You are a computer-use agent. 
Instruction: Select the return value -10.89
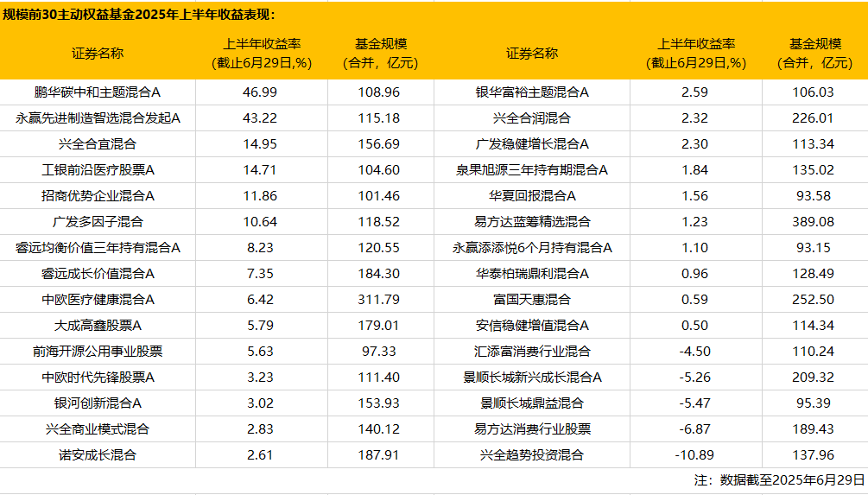tap(694, 455)
